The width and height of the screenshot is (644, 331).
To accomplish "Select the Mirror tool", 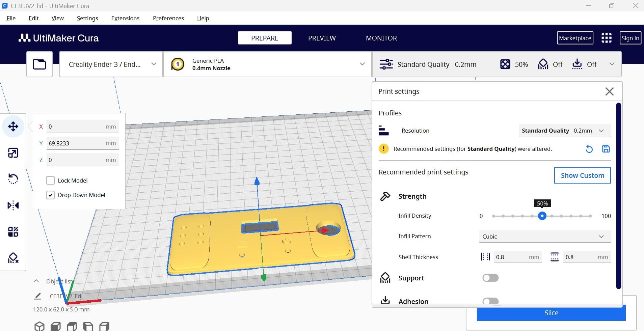I will pyautogui.click(x=13, y=205).
